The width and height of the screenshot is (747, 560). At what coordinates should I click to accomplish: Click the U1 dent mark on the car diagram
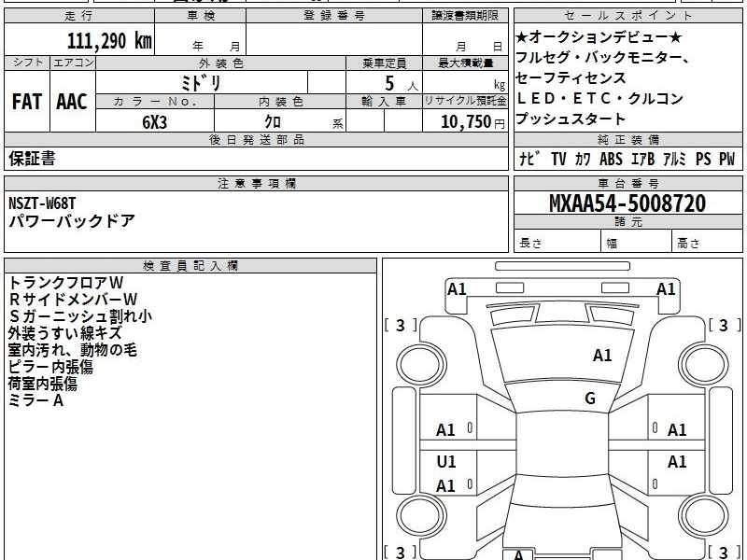pos(446,461)
